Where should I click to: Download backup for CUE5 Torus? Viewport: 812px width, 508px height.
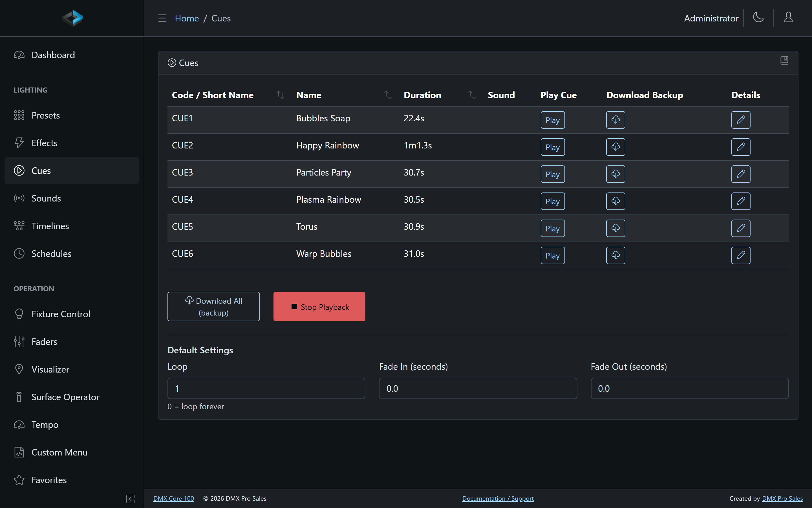[615, 229]
